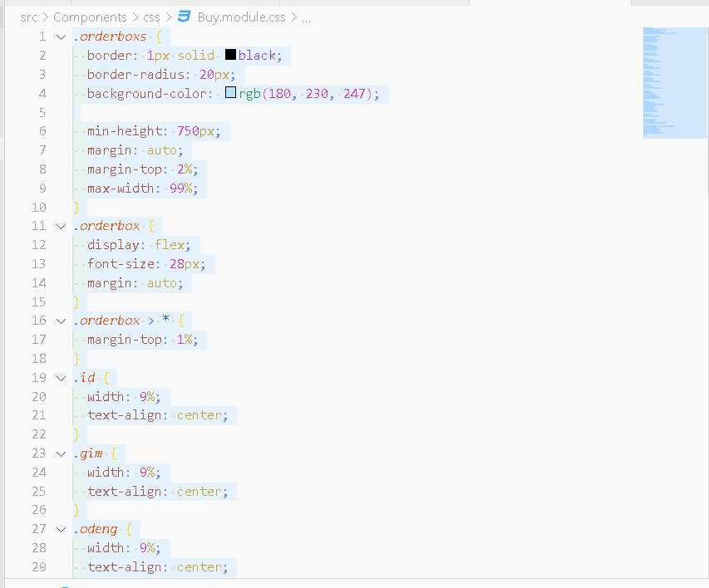The height and width of the screenshot is (588, 709).
Task: Click line number 10 in gutter
Action: 39,207
